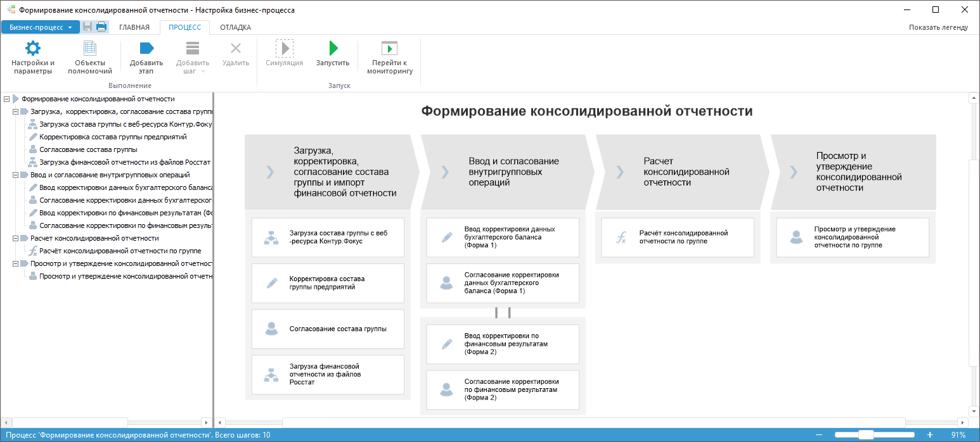Click Показать легенду link
This screenshot has height=442, width=980.
point(938,27)
